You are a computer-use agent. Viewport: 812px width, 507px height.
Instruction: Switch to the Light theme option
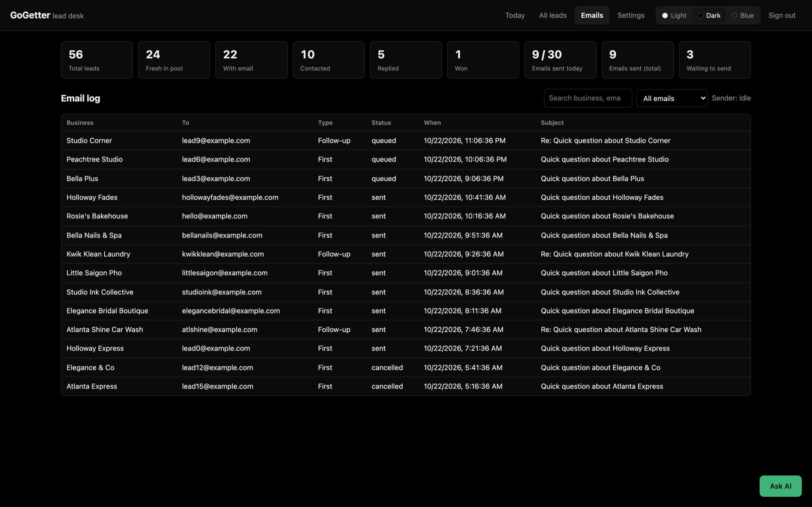pyautogui.click(x=674, y=15)
